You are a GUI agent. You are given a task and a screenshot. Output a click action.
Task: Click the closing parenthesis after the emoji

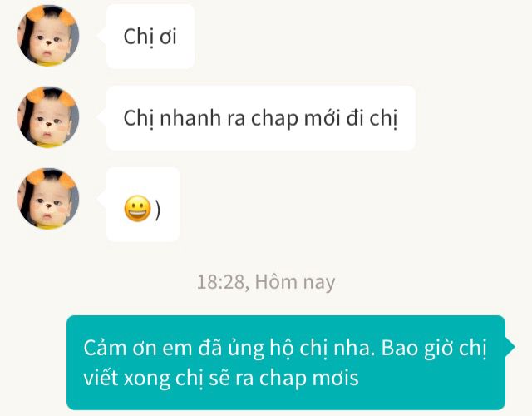pos(157,210)
